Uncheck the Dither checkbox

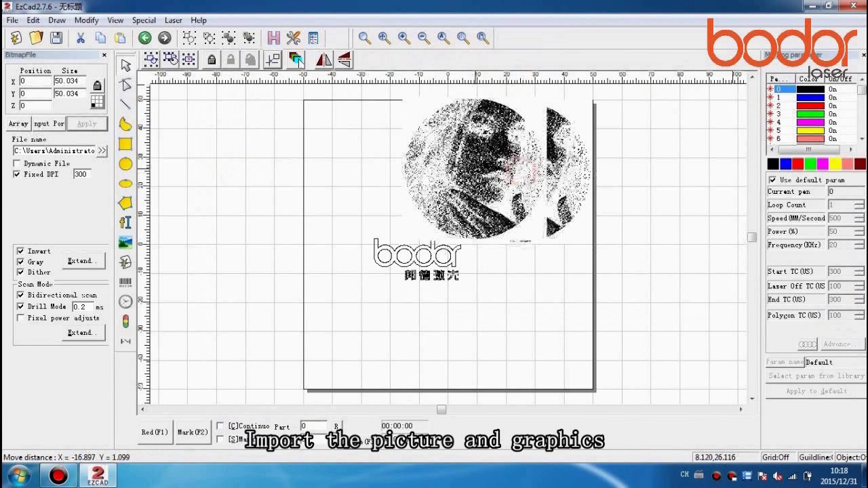coord(20,272)
